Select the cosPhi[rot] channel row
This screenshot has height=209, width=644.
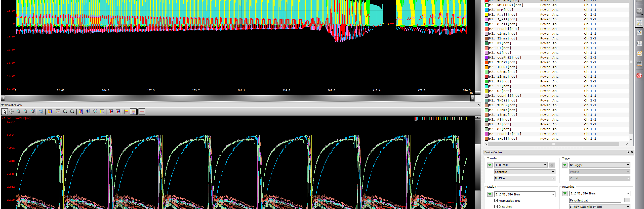[x=508, y=29]
